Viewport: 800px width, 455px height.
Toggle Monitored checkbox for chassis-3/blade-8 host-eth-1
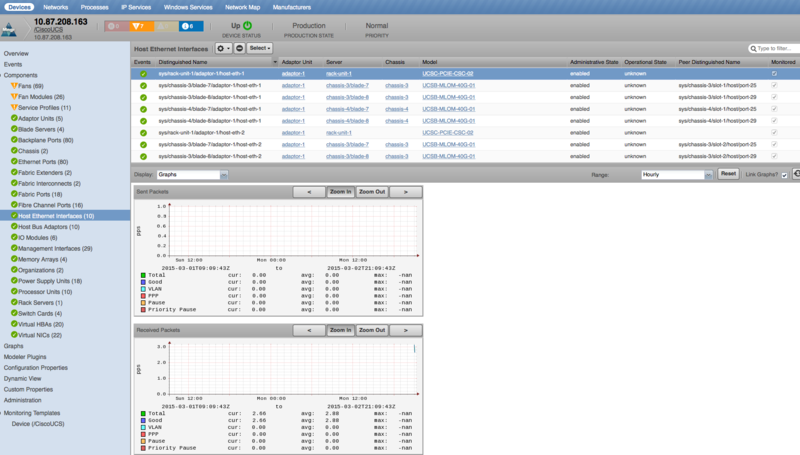click(774, 97)
